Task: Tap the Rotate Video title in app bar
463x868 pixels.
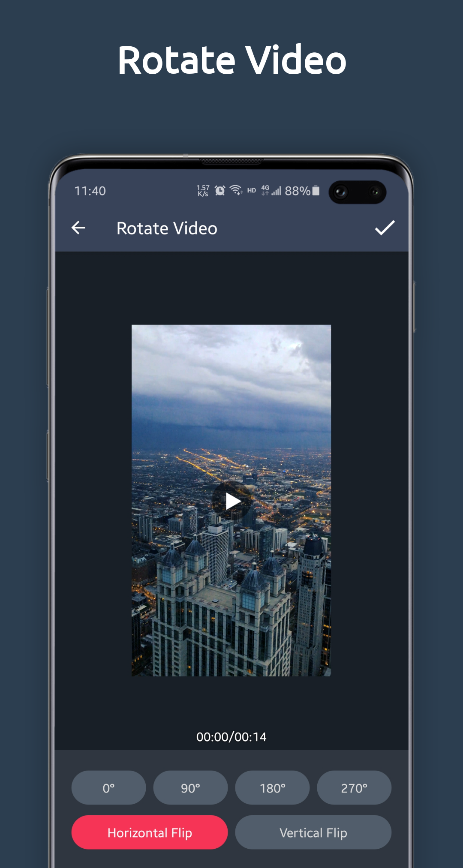Action: pyautogui.click(x=167, y=228)
